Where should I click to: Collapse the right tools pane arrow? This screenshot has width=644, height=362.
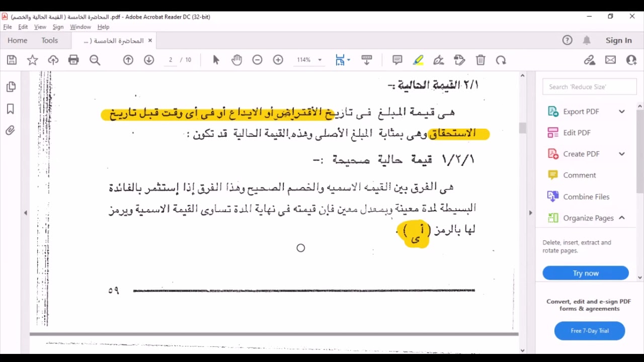click(x=530, y=213)
